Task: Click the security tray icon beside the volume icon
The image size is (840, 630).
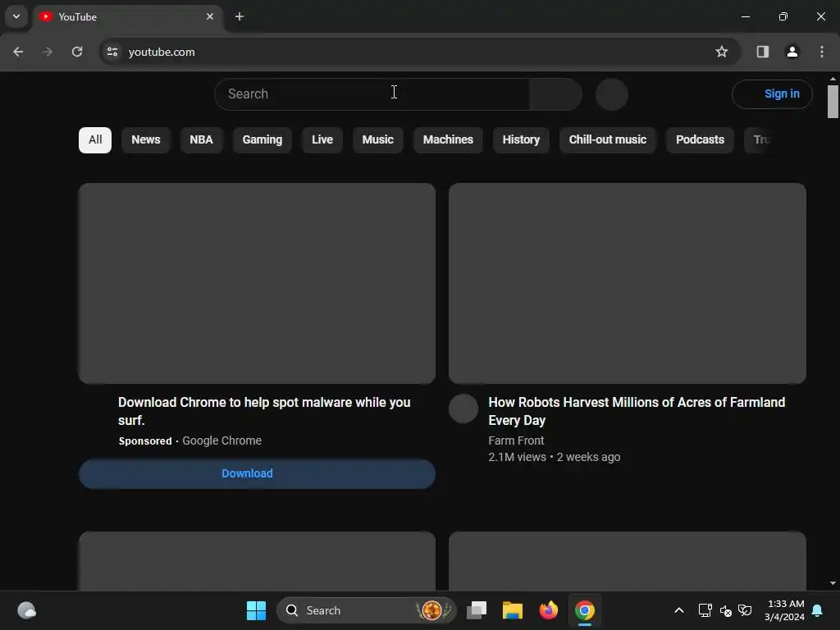Action: coord(745,610)
